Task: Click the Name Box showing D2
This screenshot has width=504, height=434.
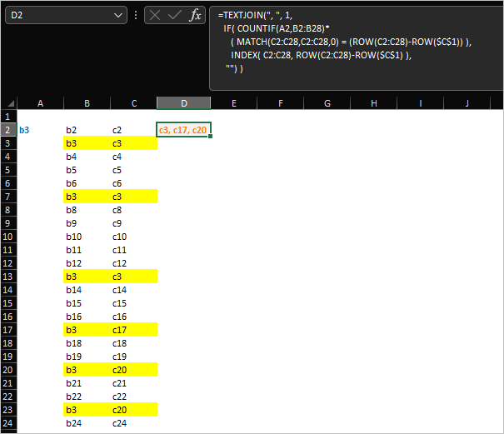Action: [x=66, y=15]
